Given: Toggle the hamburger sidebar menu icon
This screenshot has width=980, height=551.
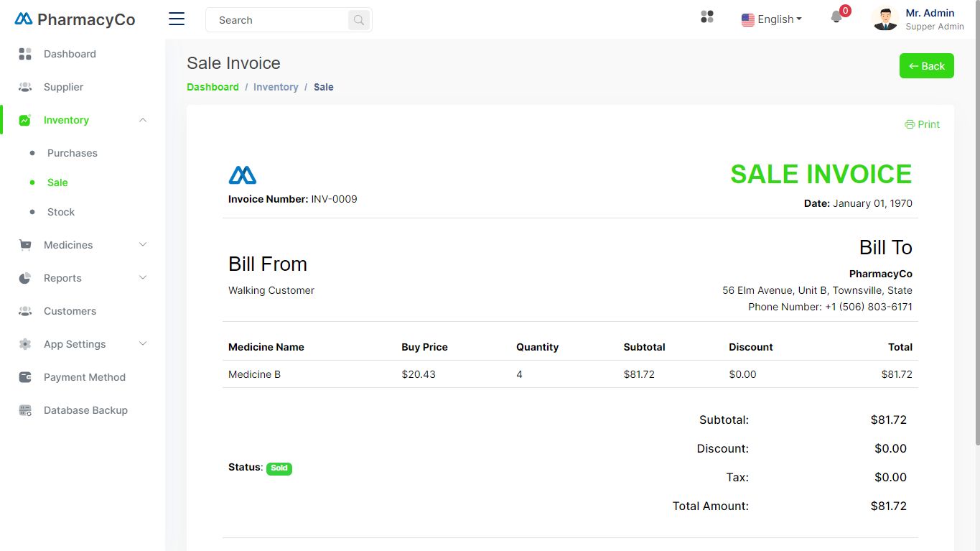Looking at the screenshot, I should click(177, 19).
